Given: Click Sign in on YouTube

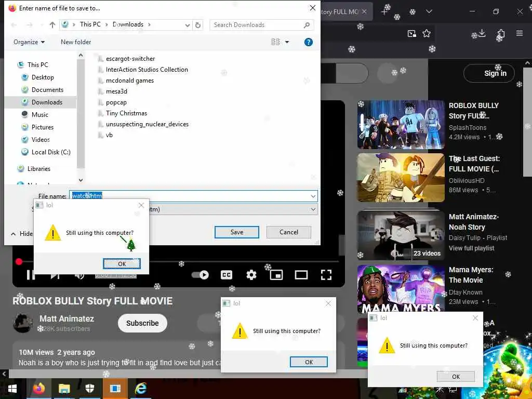Looking at the screenshot, I should pyautogui.click(x=489, y=73).
